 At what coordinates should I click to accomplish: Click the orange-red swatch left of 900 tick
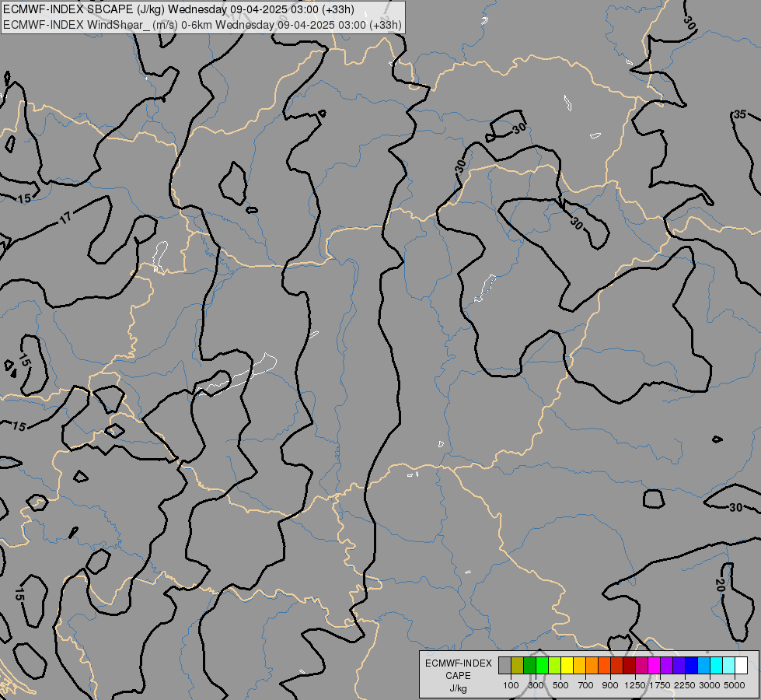(604, 665)
